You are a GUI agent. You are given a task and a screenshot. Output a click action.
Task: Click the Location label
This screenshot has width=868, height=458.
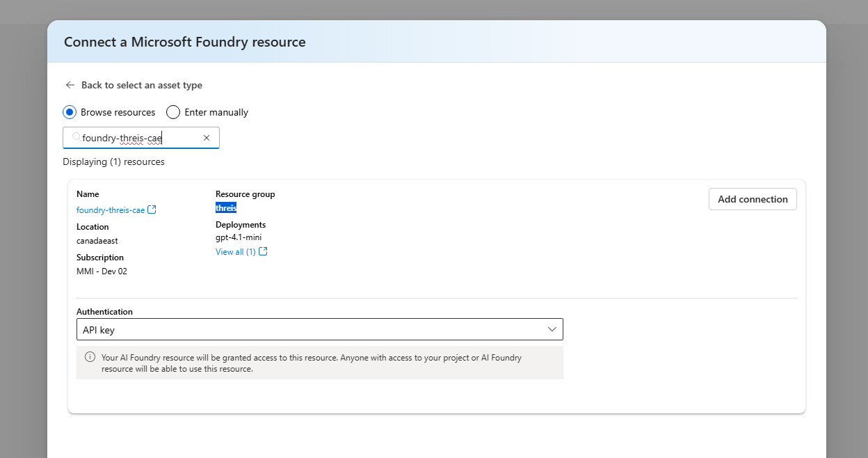coord(93,227)
